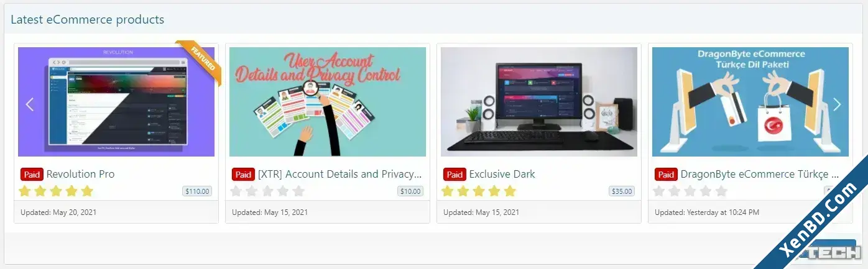The height and width of the screenshot is (269, 868).
Task: Click the previous carousel arrow
Action: coord(29,104)
